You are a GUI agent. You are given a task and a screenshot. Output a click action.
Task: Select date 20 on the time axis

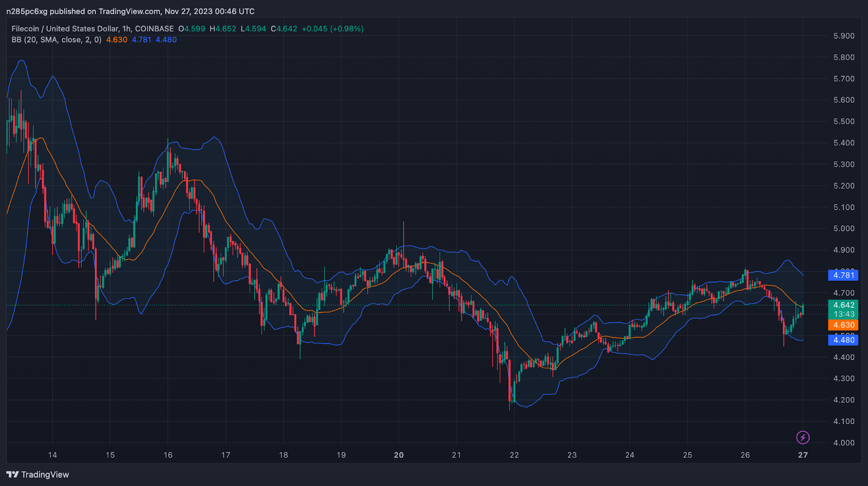pos(399,455)
